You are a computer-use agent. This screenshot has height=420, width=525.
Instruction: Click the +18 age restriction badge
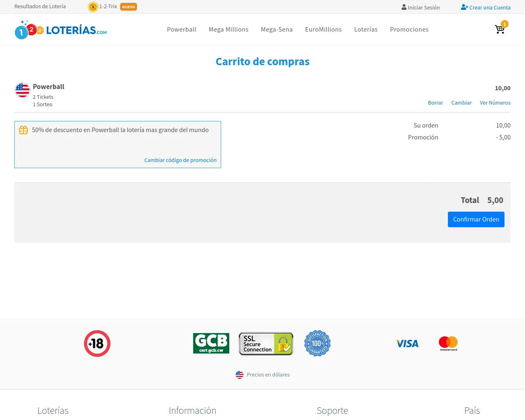point(97,343)
